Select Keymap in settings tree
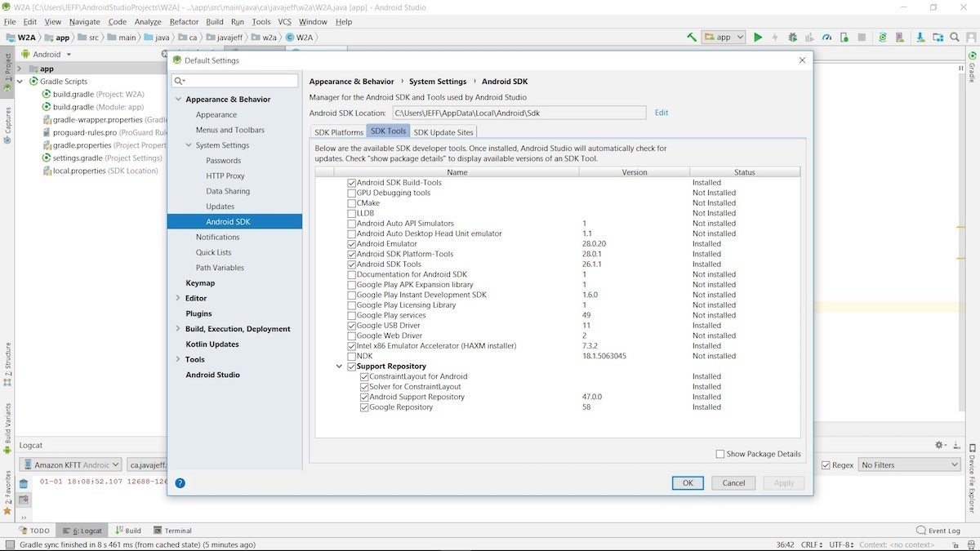 point(200,283)
